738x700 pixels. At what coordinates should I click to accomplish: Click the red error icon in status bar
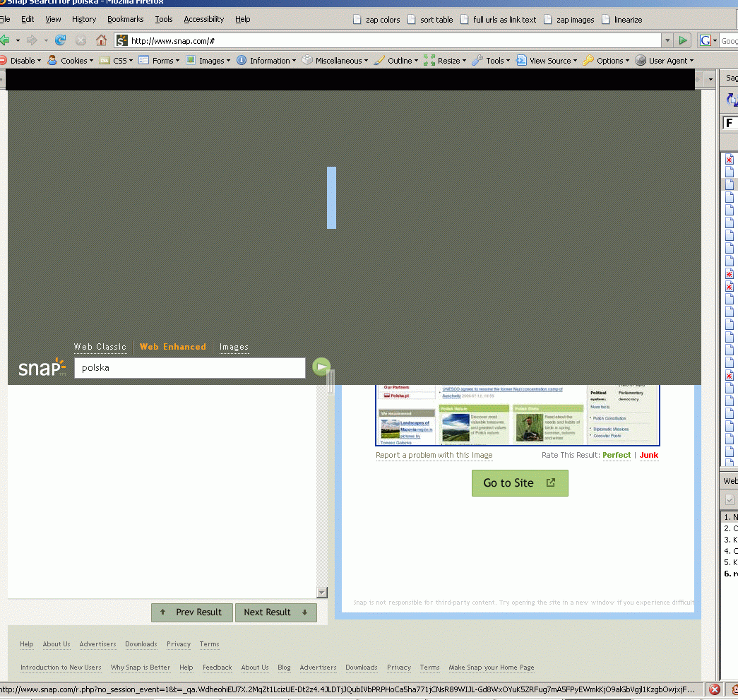point(715,689)
